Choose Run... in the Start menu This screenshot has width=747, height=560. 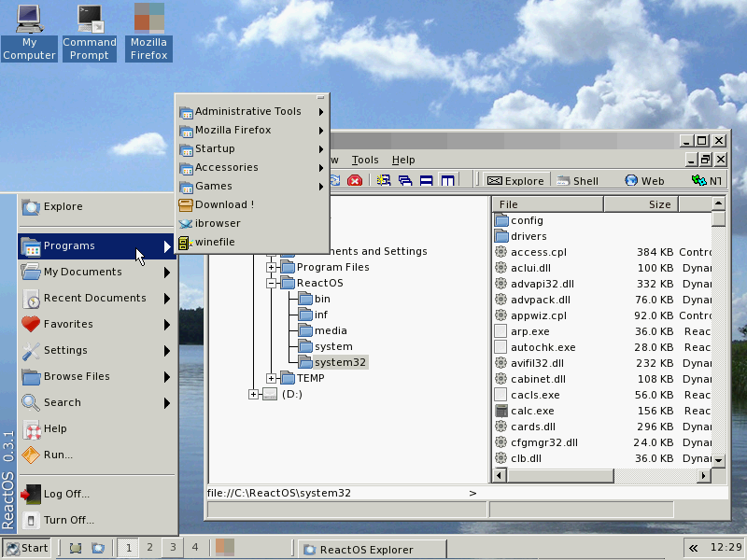[96, 455]
